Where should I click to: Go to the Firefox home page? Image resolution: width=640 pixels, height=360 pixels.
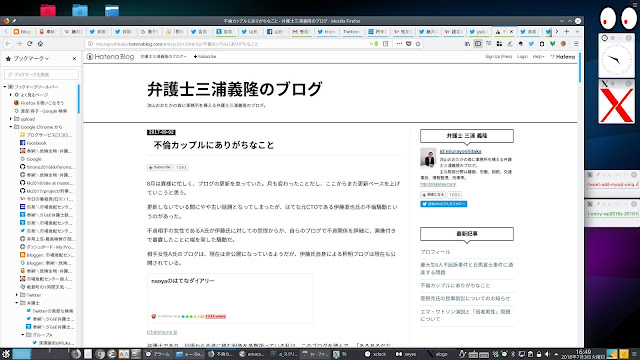tap(40, 44)
